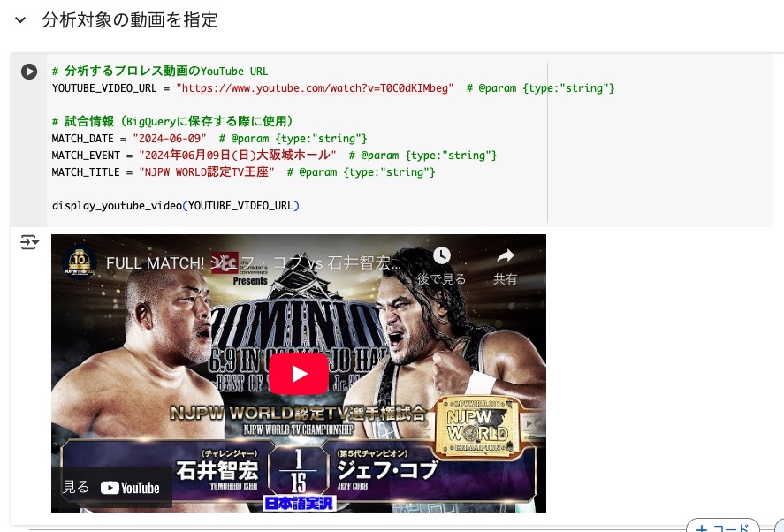This screenshot has height=532, width=784.
Task: Click the 試合情報 BigQuery comment line
Action: click(x=172, y=121)
